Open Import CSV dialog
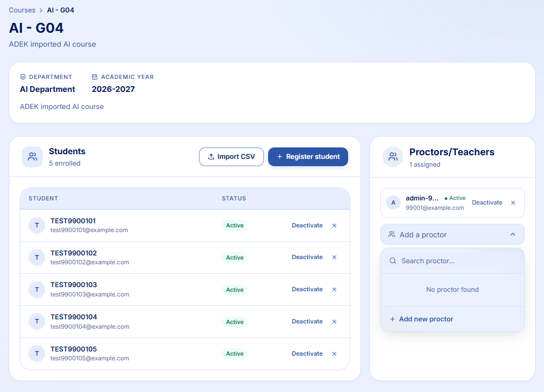Image resolution: width=544 pixels, height=392 pixels. [231, 157]
